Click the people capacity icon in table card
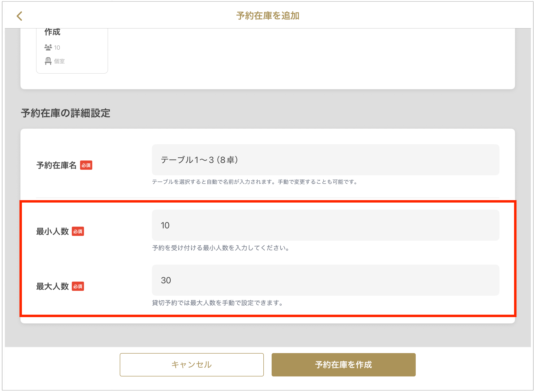 point(48,47)
